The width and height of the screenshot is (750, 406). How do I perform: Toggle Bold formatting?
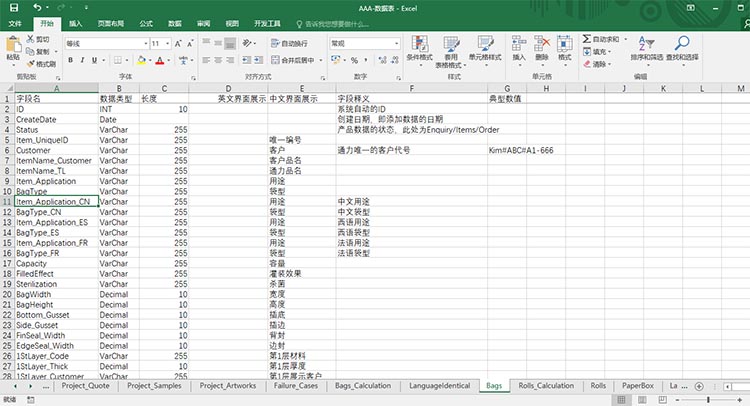tap(70, 60)
